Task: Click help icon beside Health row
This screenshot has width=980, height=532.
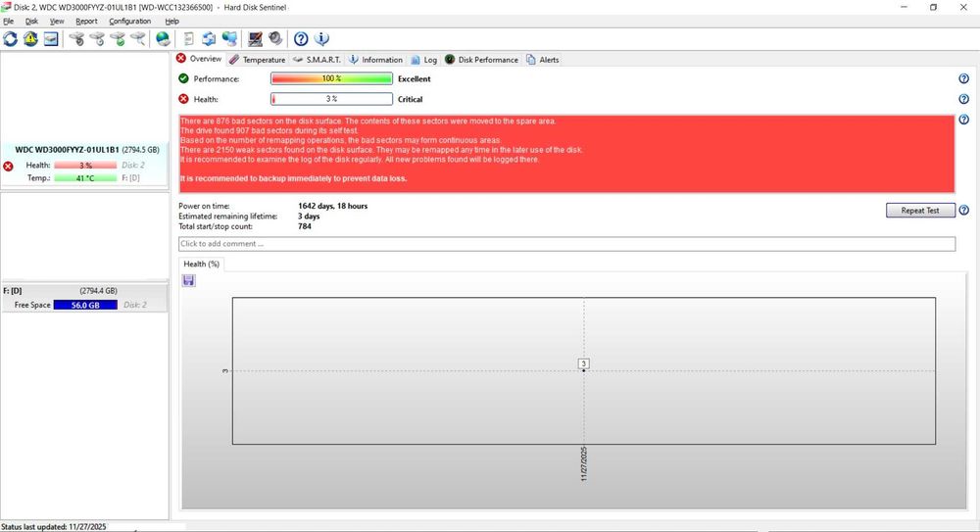Action: coord(963,99)
